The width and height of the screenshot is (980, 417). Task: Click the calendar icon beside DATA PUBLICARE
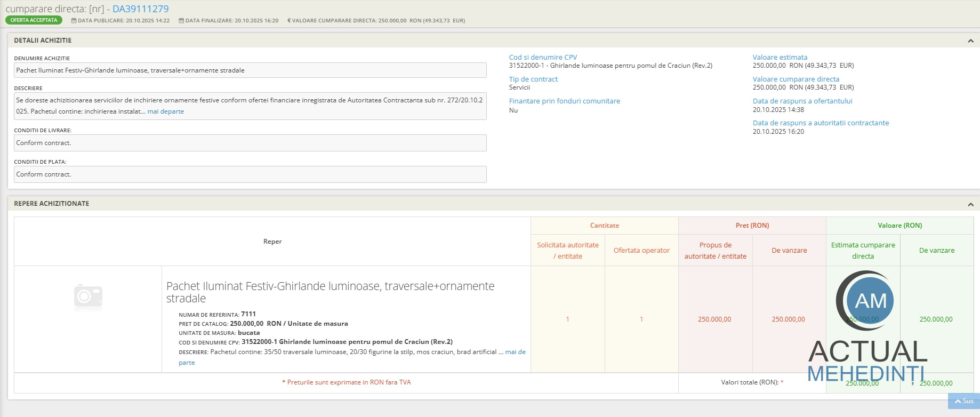(74, 21)
